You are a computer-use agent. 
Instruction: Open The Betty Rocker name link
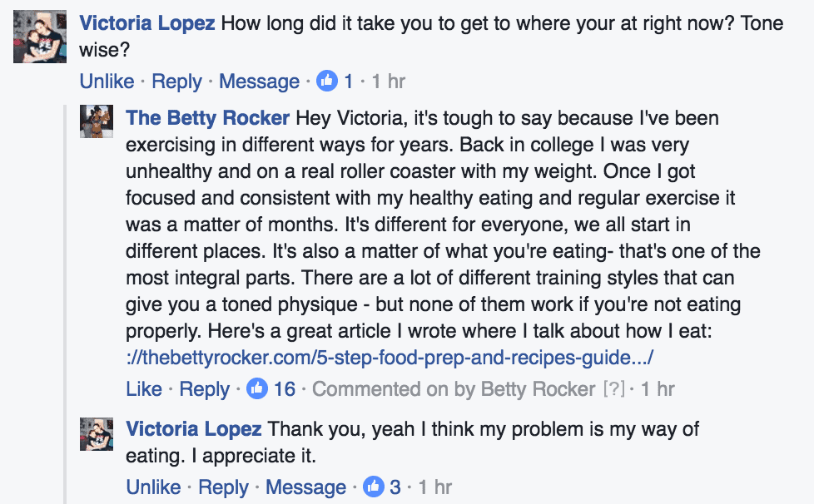[207, 118]
